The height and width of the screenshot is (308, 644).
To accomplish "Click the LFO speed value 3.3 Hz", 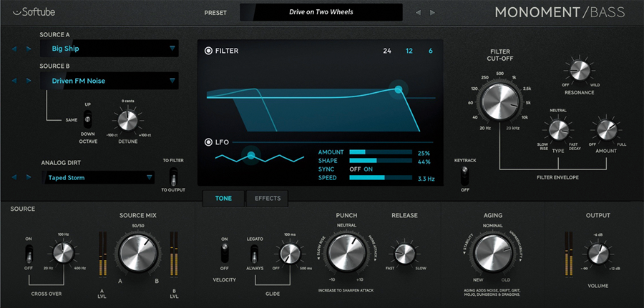I will [426, 179].
